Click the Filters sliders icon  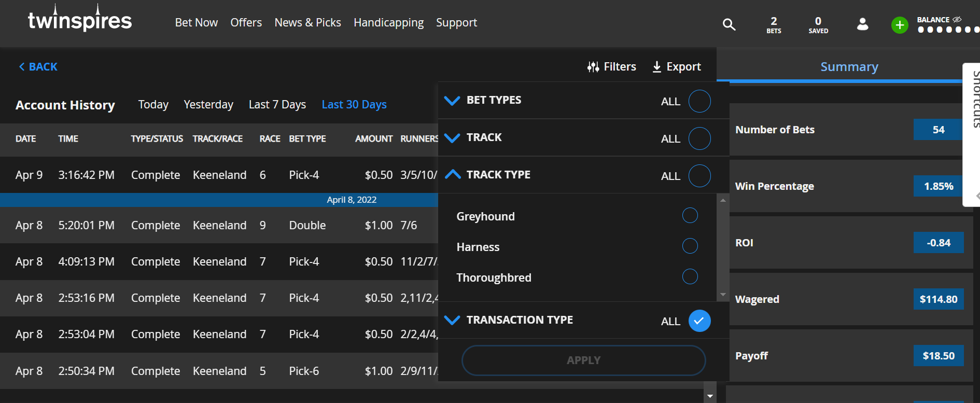(593, 67)
